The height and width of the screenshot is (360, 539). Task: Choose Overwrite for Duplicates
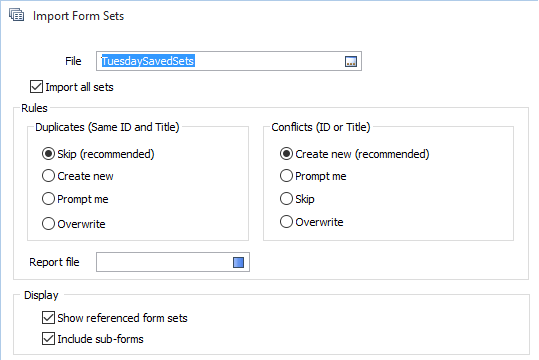(48, 224)
